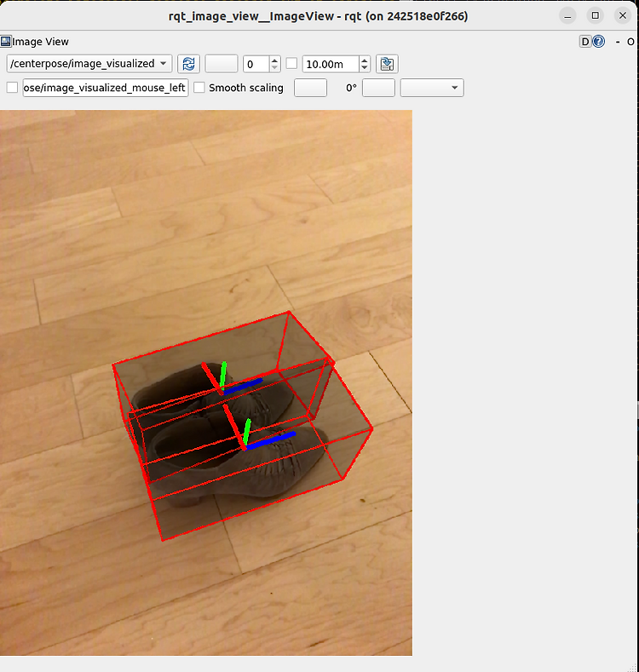Increase the 10.00m range value

tap(365, 60)
